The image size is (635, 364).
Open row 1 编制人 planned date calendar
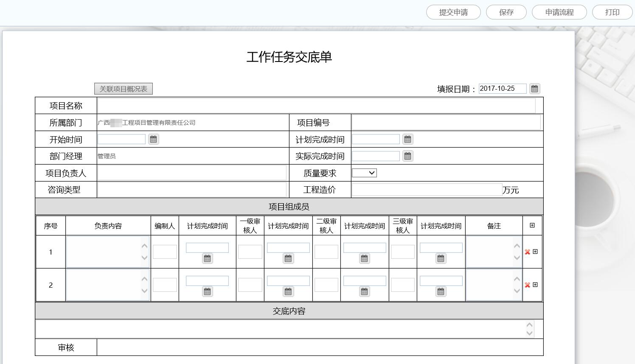point(207,258)
